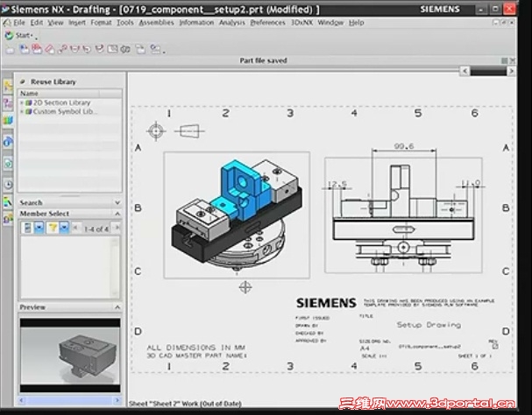Open the Insert menu

[x=77, y=23]
